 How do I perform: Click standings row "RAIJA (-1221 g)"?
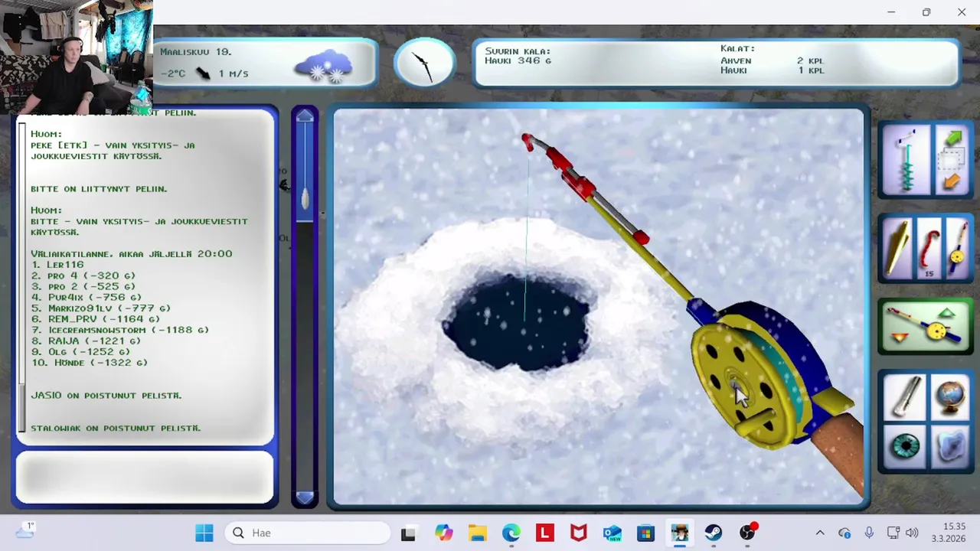pyautogui.click(x=87, y=341)
